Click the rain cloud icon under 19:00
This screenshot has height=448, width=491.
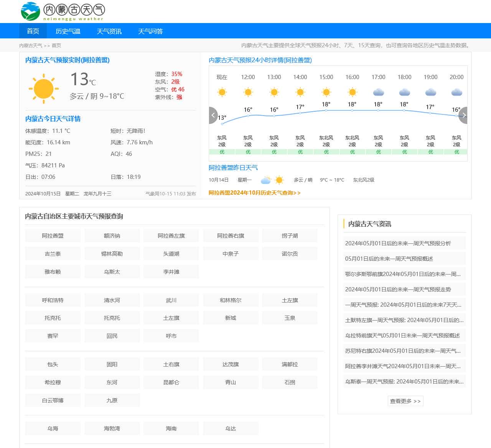[430, 92]
